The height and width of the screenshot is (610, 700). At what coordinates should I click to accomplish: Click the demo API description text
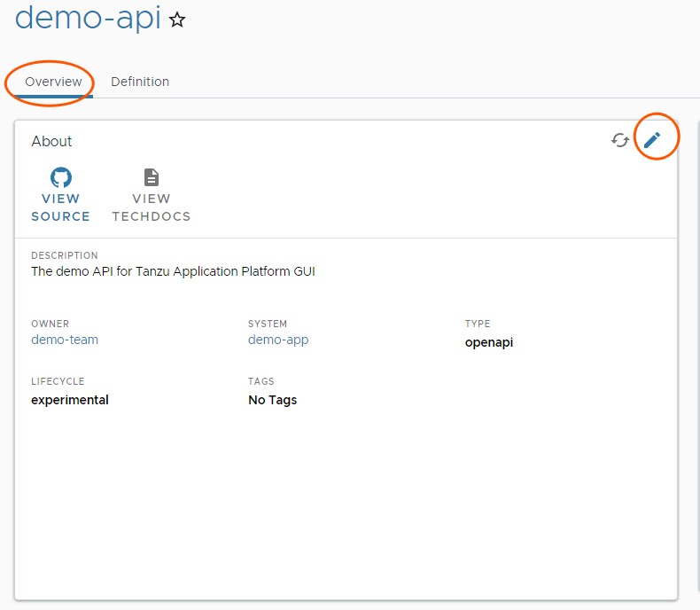coord(173,271)
